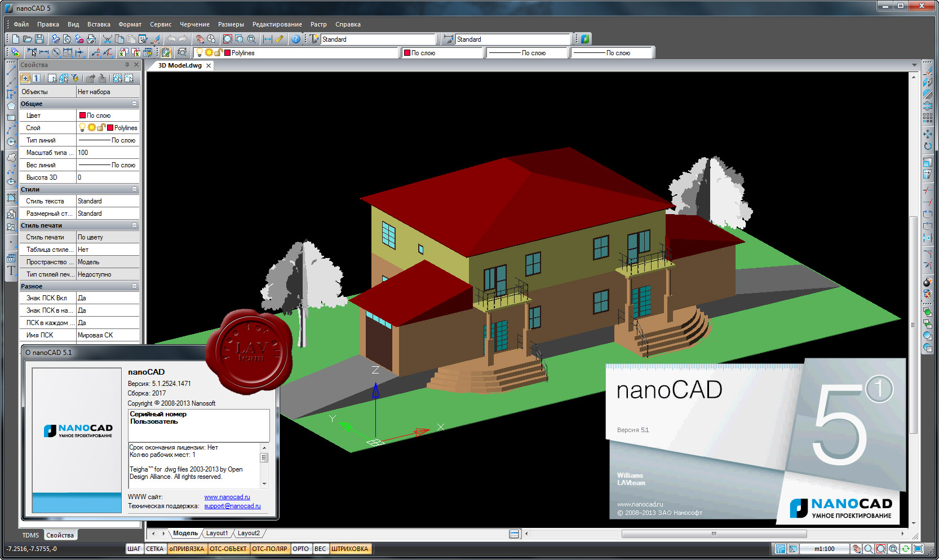The height and width of the screenshot is (560, 939).
Task: Click the Redo arrow icon
Action: click(x=183, y=39)
